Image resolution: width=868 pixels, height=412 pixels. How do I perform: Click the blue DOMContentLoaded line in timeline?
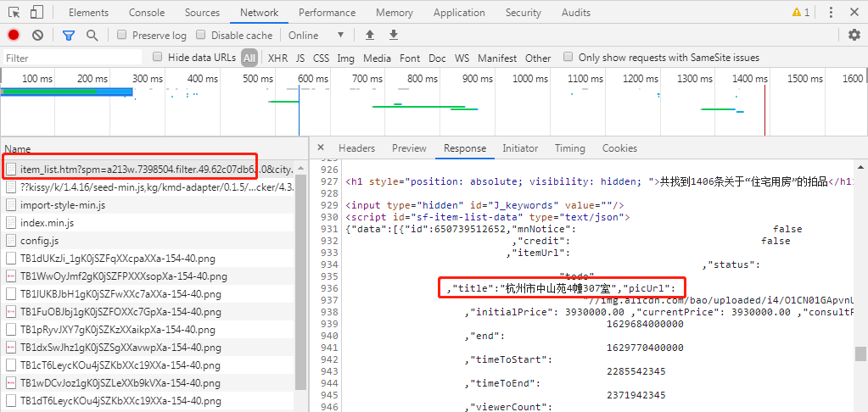(299, 110)
